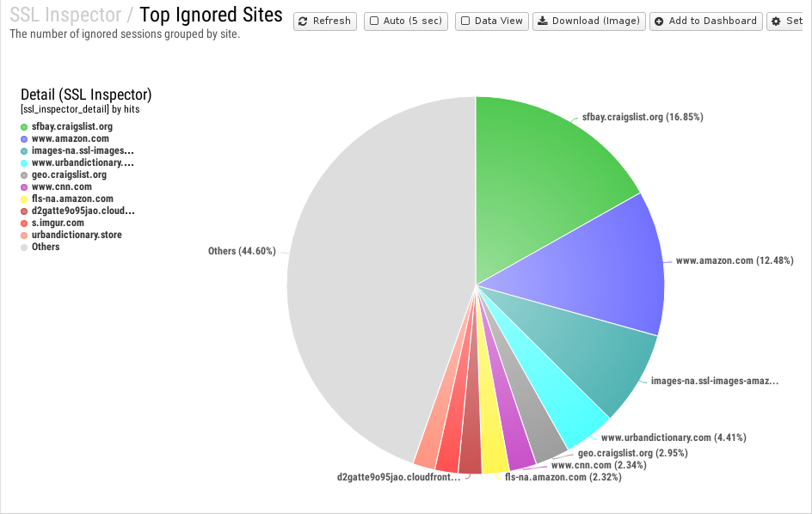Click geo.craigslist.org (2.95%) chart label
The image size is (812, 514).
point(633,453)
